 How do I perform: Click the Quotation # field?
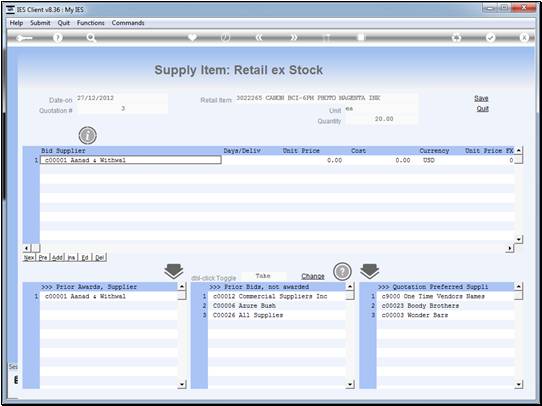[122, 108]
